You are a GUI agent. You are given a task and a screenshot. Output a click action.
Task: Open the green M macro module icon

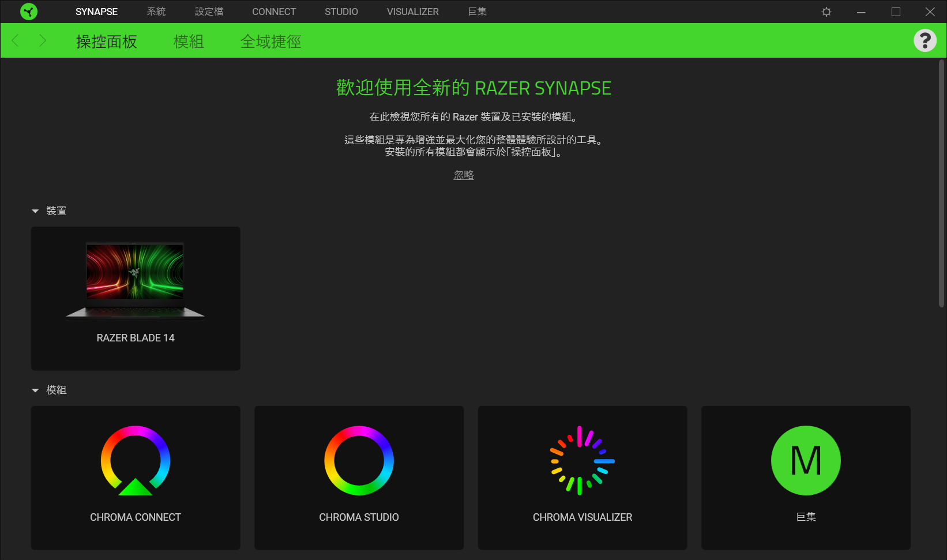pyautogui.click(x=806, y=461)
